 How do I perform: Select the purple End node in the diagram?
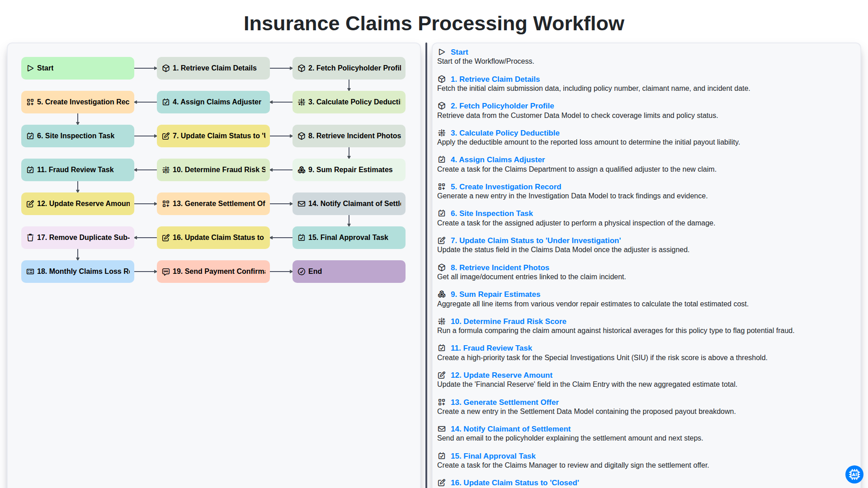coord(349,272)
